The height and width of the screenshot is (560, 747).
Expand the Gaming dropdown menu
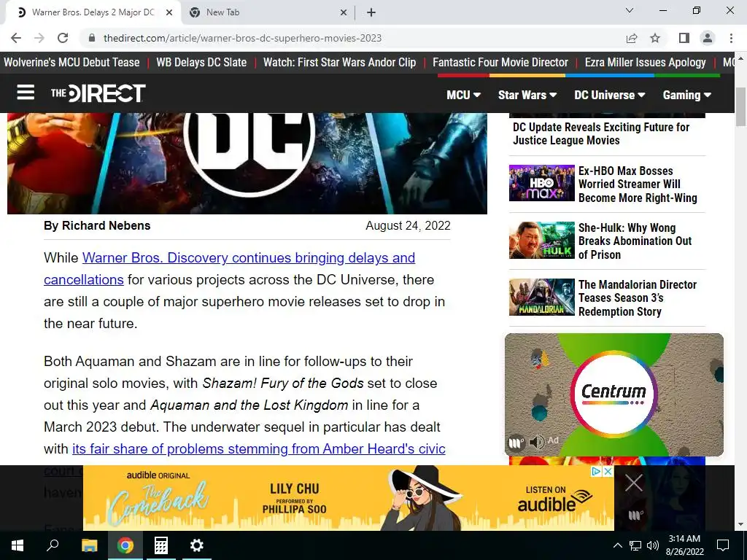tap(686, 96)
